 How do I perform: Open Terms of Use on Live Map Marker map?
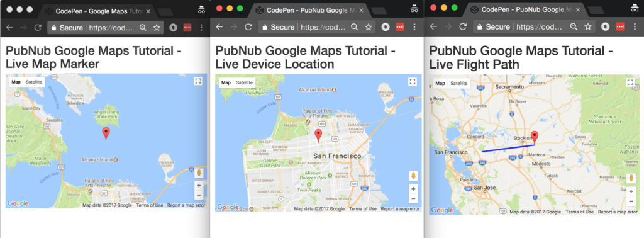pyautogui.click(x=150, y=205)
